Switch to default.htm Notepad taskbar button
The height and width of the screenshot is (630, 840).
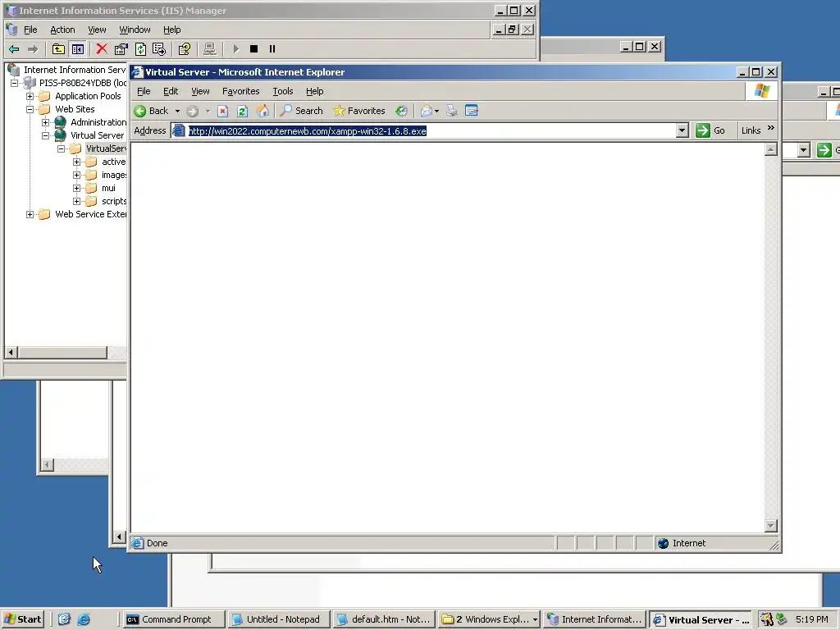[384, 619]
